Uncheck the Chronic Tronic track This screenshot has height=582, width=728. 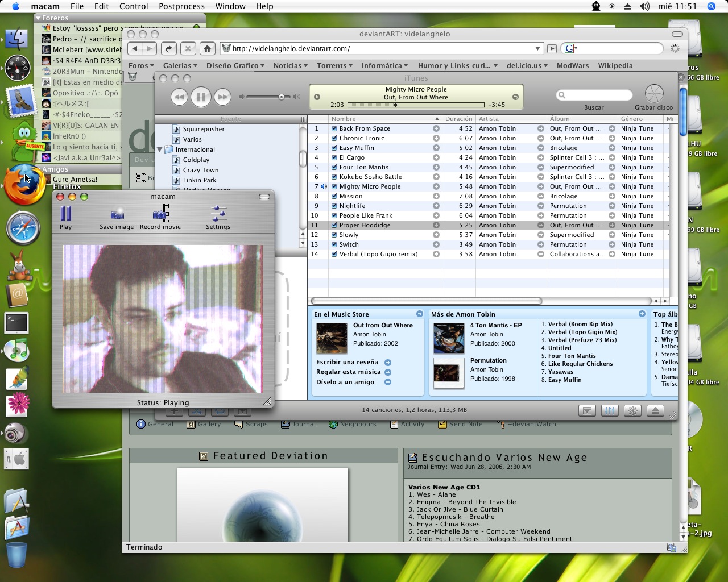(334, 139)
